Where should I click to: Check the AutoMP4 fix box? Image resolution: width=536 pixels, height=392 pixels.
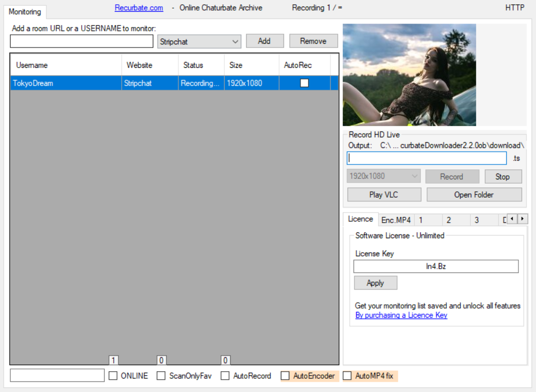348,376
